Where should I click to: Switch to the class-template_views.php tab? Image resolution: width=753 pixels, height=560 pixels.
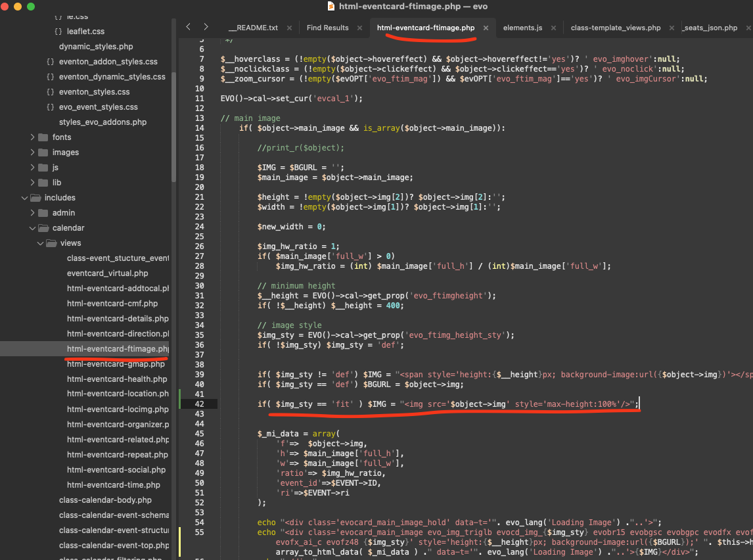(615, 28)
